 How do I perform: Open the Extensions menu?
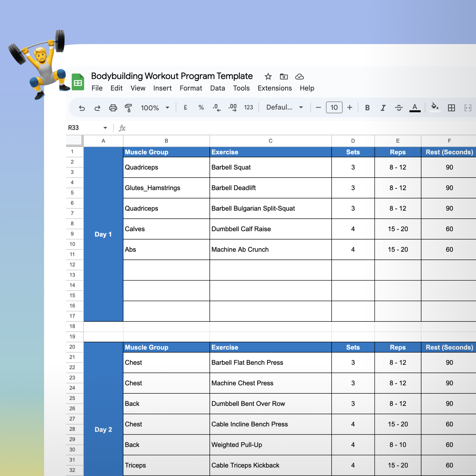pyautogui.click(x=274, y=88)
